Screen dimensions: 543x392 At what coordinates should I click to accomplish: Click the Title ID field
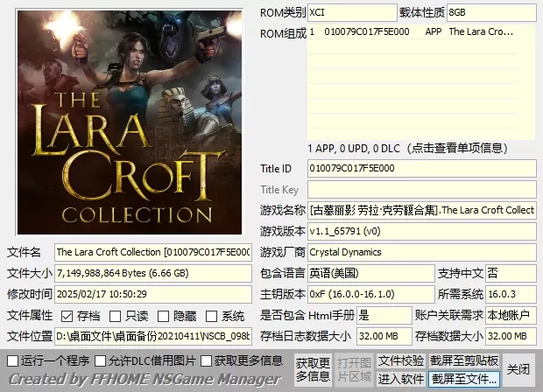(420, 168)
